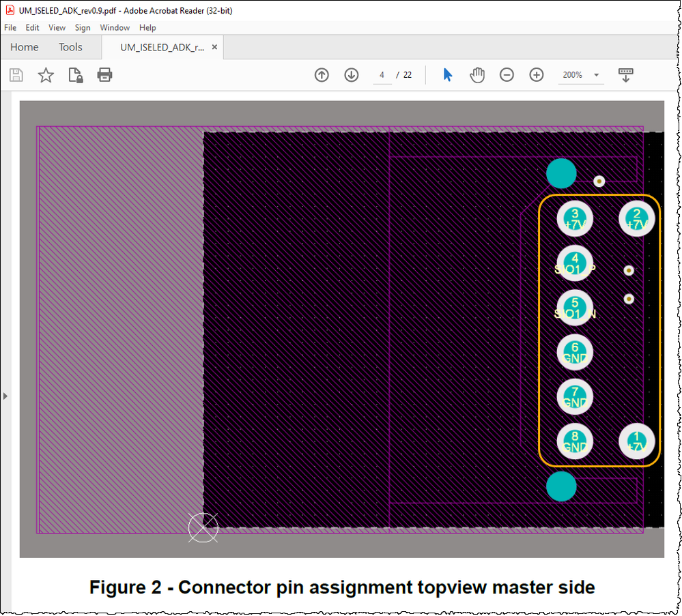Zoom in using the plus icon

point(537,75)
